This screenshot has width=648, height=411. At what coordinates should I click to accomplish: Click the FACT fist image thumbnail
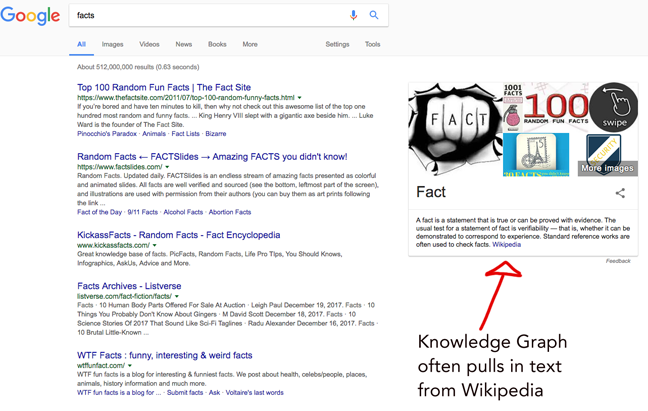click(455, 129)
